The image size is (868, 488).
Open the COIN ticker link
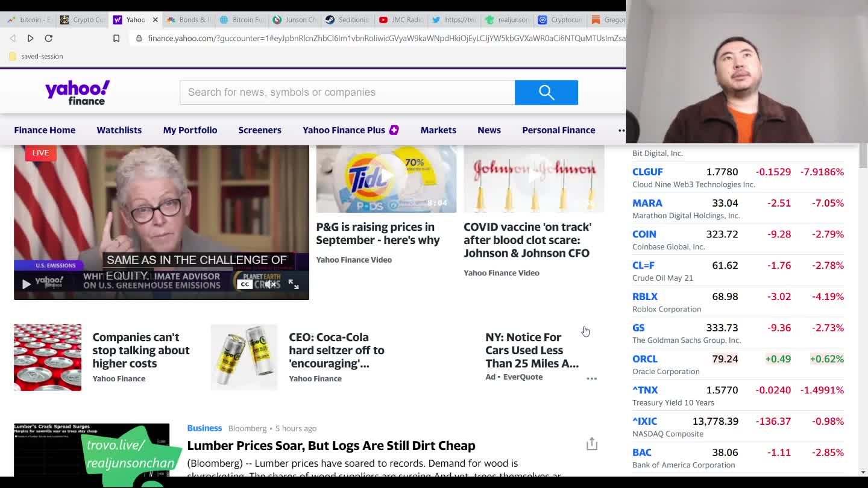[644, 234]
